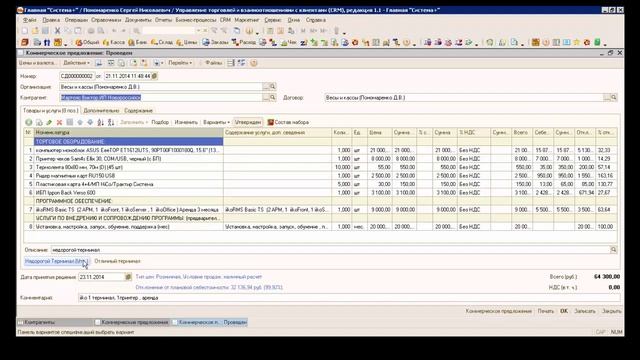Click the yellow star favorites icon
This screenshot has width=640, height=360.
[x=577, y=42]
